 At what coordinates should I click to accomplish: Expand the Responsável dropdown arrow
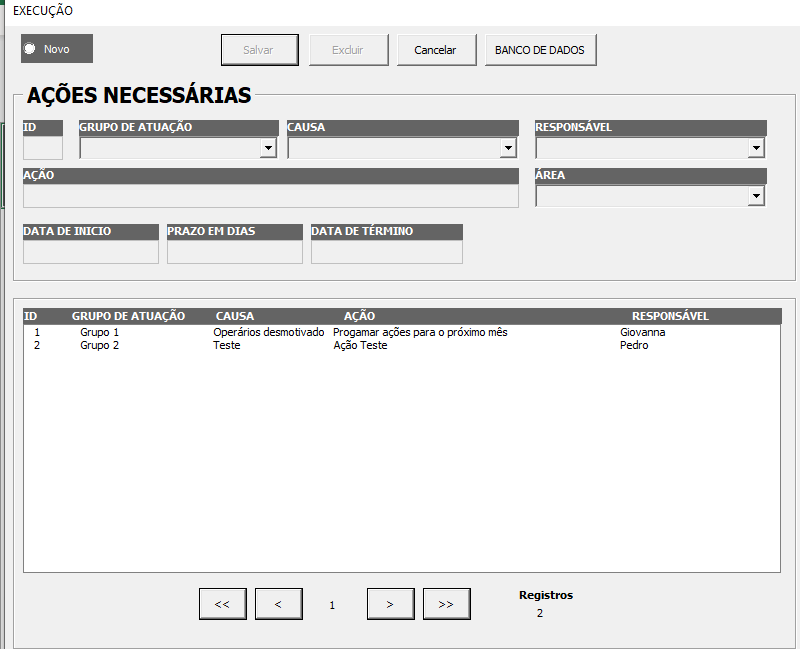(x=756, y=148)
